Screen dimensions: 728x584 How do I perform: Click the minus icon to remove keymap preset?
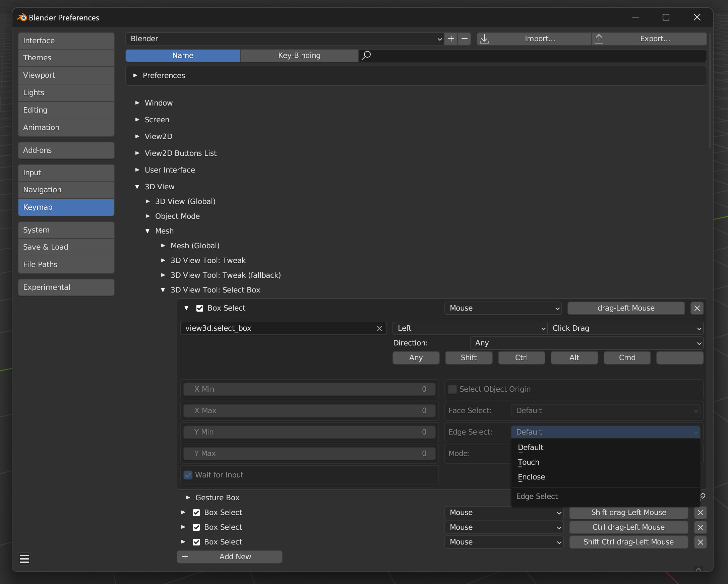pos(464,39)
